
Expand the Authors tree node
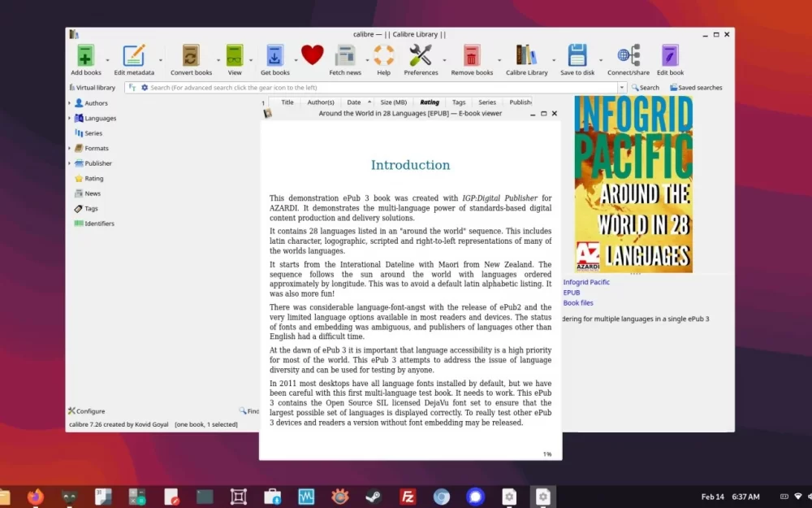(69, 103)
